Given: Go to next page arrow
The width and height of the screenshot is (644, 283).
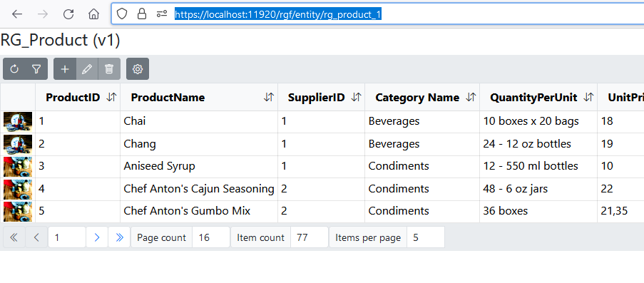Looking at the screenshot, I should (x=97, y=237).
